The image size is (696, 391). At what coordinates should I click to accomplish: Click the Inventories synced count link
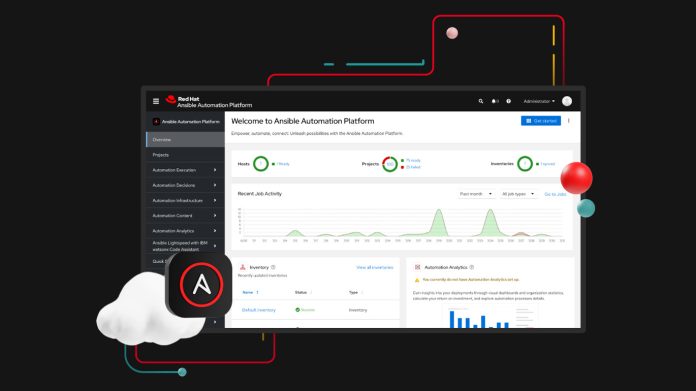point(548,164)
